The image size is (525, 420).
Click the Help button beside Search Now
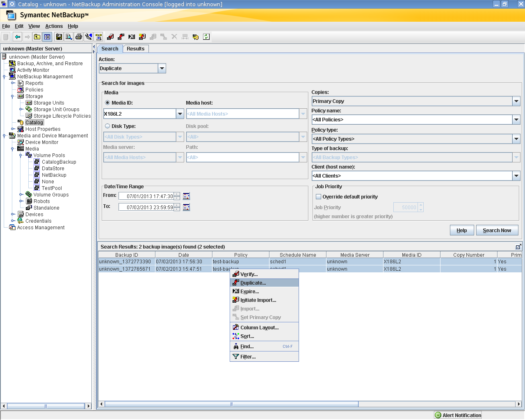pos(462,231)
